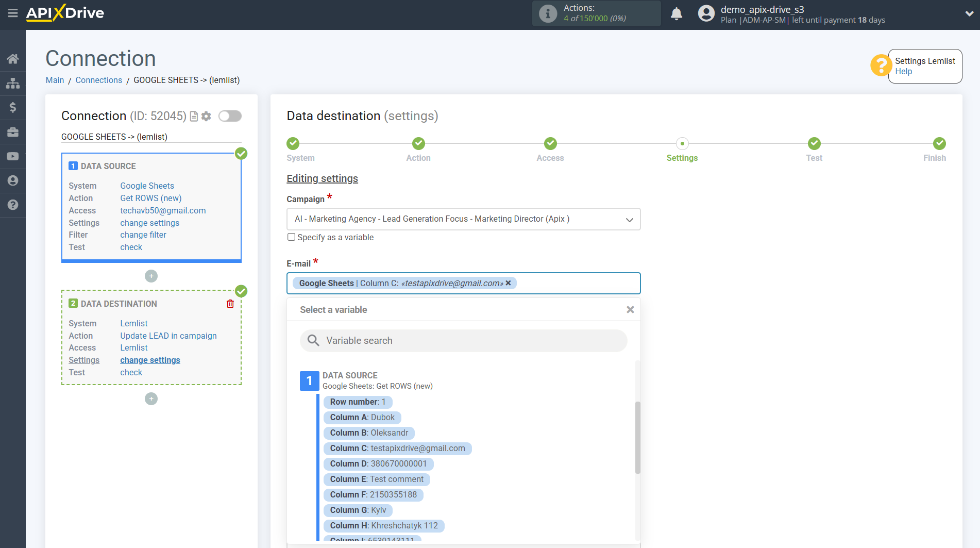
Task: Open the Billing dollar sidebar icon
Action: (13, 107)
